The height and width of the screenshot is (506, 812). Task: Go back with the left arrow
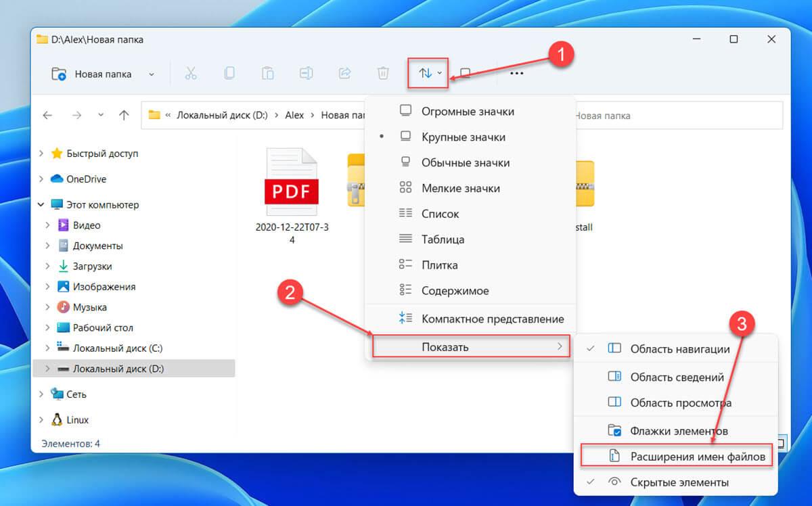tap(47, 116)
